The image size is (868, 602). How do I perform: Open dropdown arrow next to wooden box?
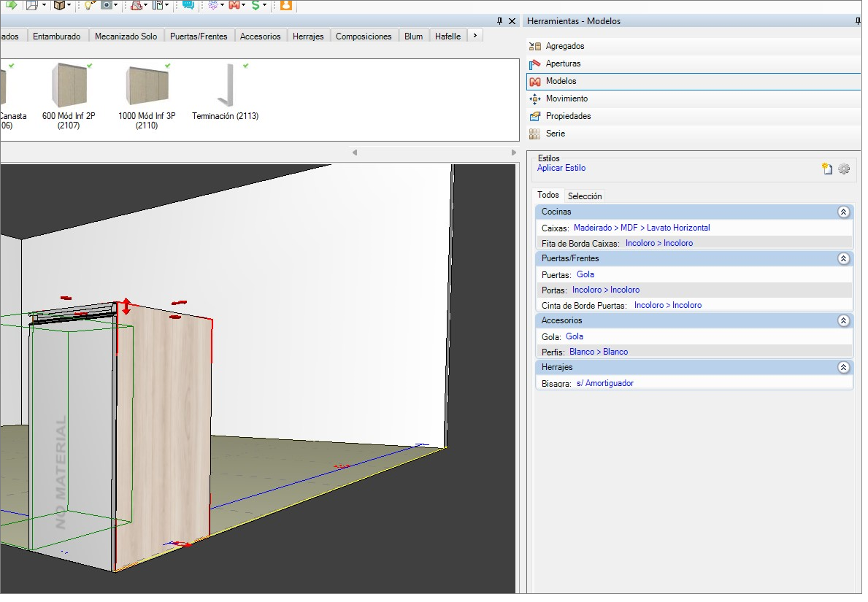pyautogui.click(x=69, y=5)
